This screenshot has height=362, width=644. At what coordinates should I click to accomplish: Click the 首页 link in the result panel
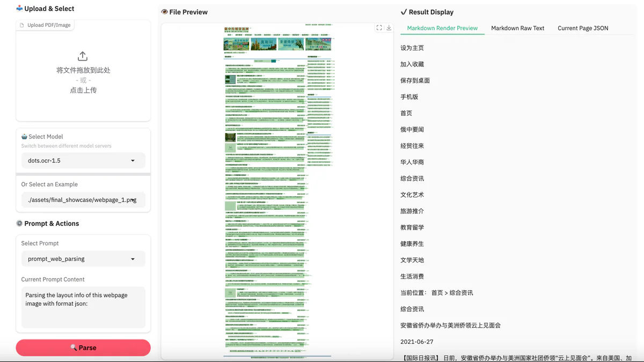click(x=405, y=113)
